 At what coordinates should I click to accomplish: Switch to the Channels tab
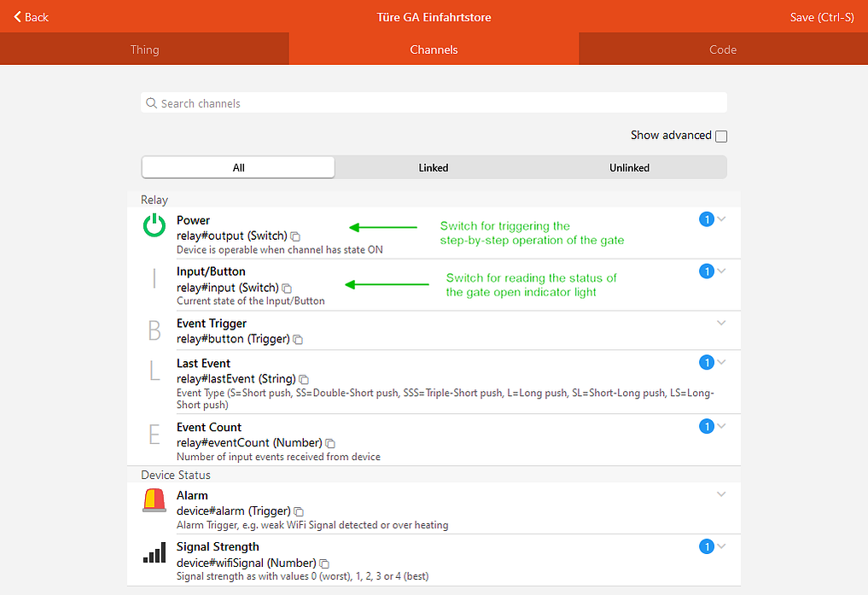[434, 50]
